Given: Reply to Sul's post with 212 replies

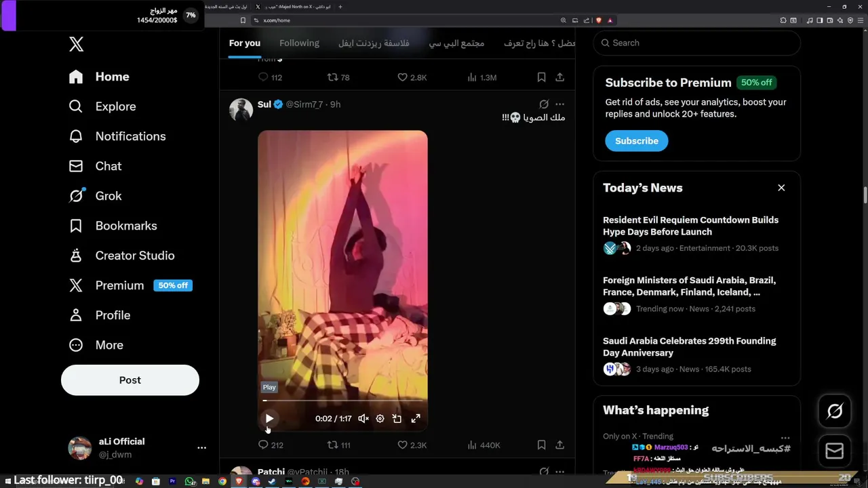Looking at the screenshot, I should click(271, 445).
